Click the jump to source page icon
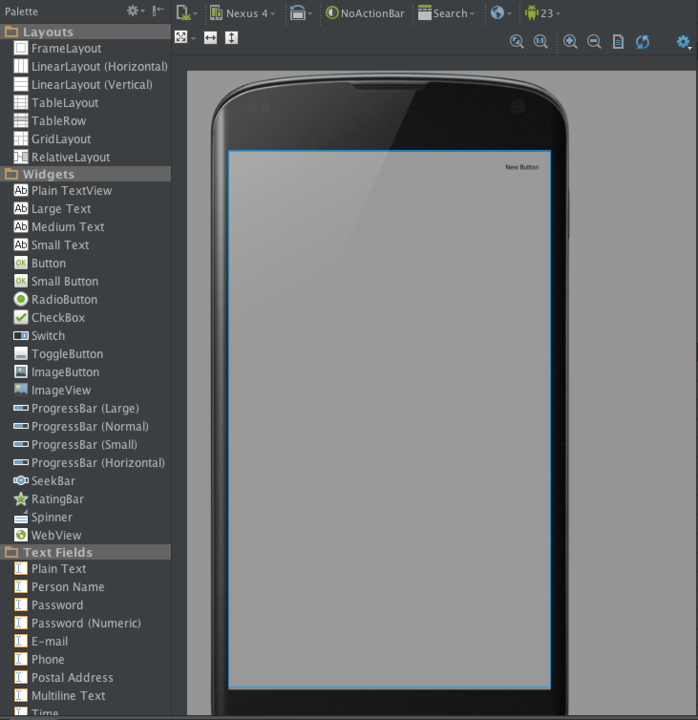Viewport: 698px width, 720px height. 619,42
